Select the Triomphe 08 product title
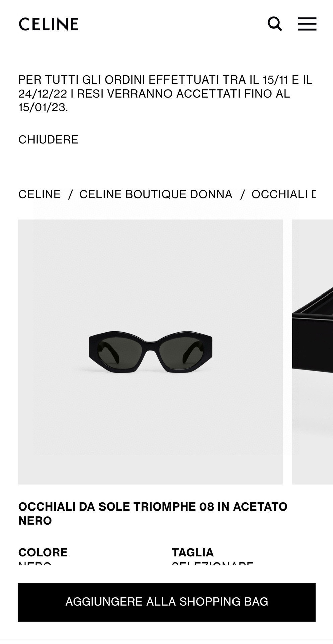The image size is (333, 644). click(153, 513)
